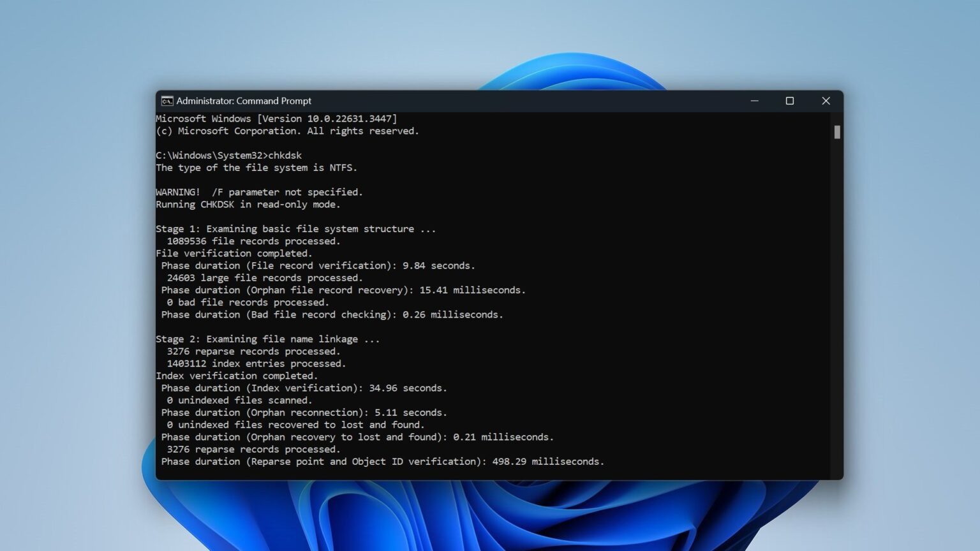Image resolution: width=980 pixels, height=551 pixels.
Task: Click the Microsoft Corporation copyright line
Action: click(287, 131)
